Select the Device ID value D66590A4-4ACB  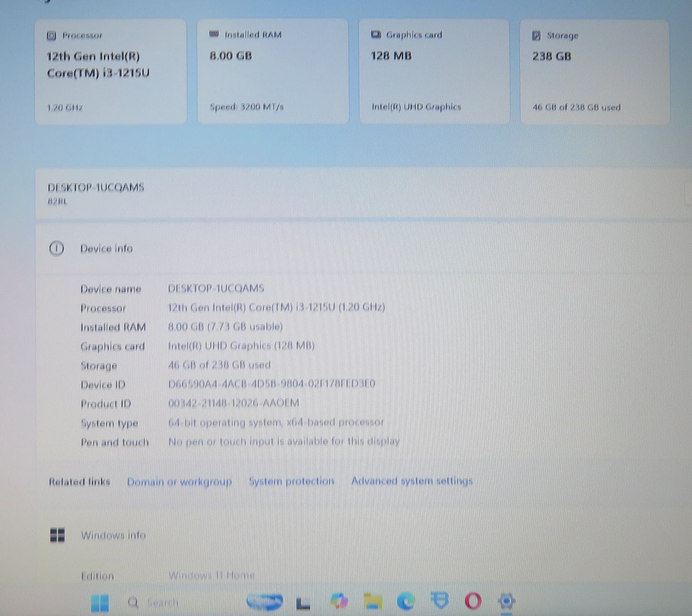pyautogui.click(x=272, y=384)
